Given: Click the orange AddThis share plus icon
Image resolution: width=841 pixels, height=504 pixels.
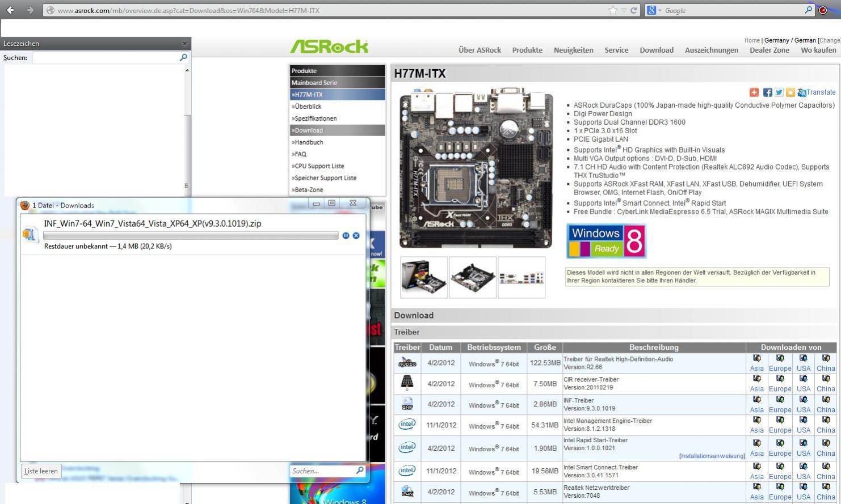Looking at the screenshot, I should coord(754,92).
